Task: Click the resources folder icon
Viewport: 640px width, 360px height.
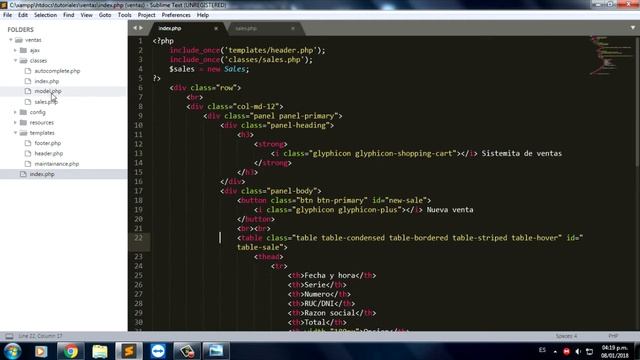Action: point(23,122)
